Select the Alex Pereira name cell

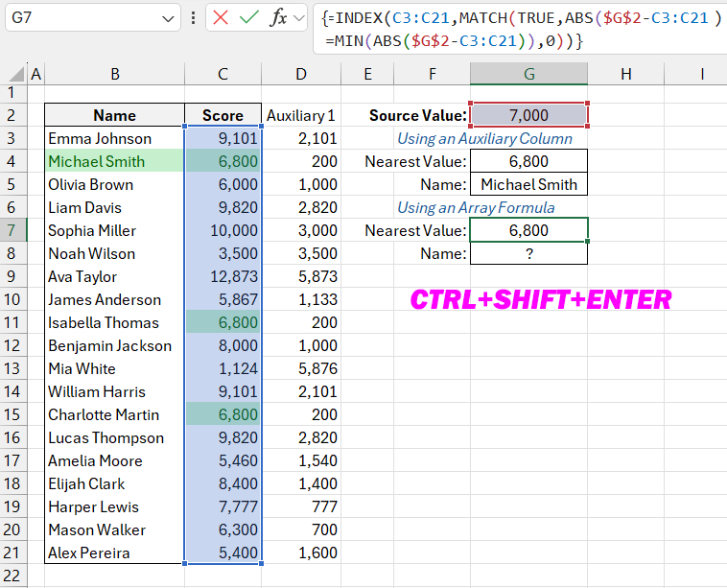click(x=114, y=553)
